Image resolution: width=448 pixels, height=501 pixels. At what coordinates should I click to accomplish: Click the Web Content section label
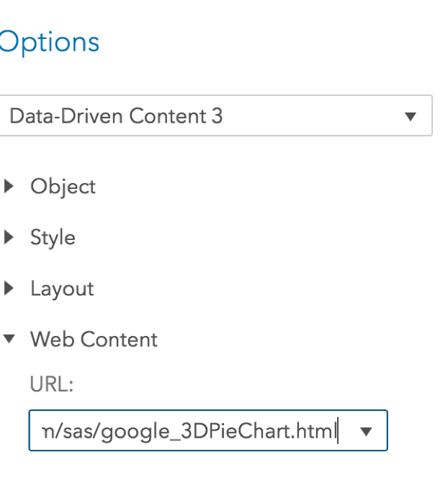[x=94, y=340]
